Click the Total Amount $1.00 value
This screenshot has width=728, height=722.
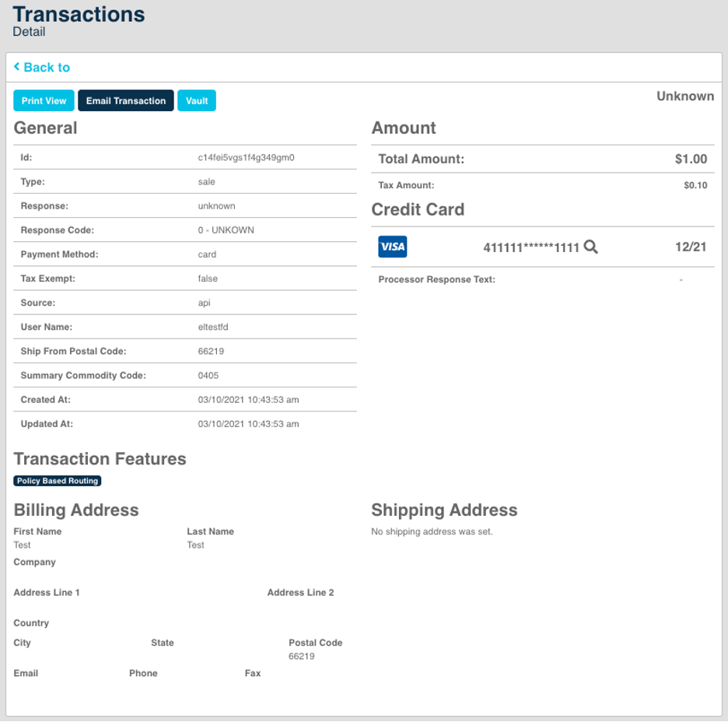[x=691, y=159]
